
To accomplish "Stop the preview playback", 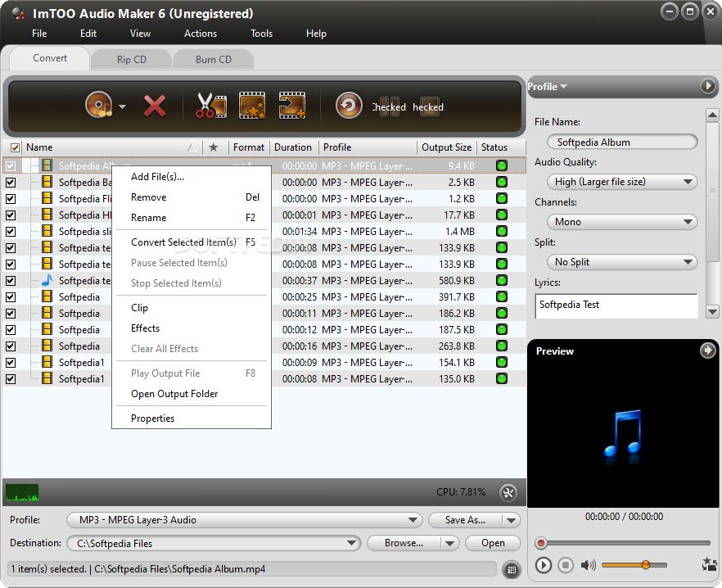I will coord(566,565).
